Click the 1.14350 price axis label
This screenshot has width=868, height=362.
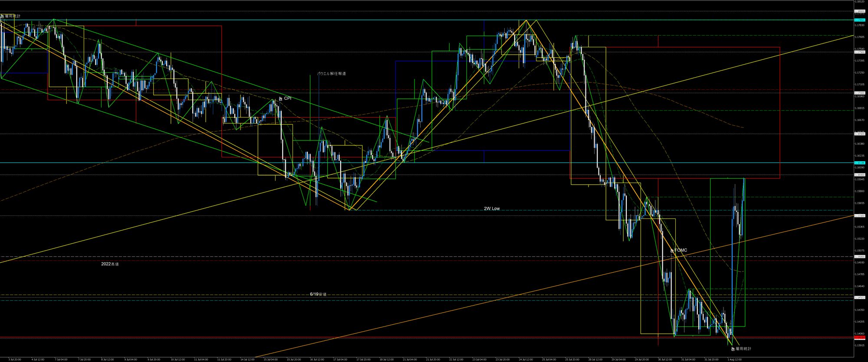(x=860, y=310)
